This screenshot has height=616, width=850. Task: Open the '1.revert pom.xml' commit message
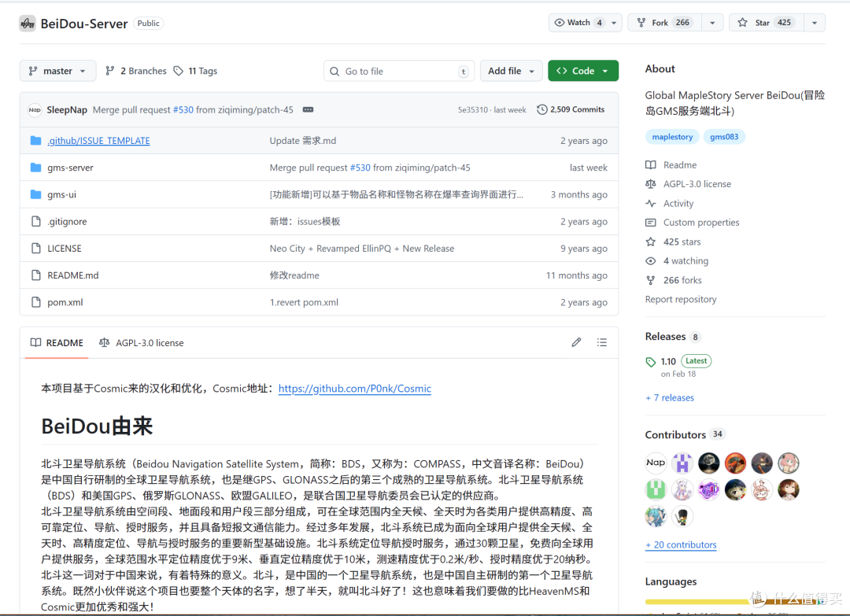(304, 302)
